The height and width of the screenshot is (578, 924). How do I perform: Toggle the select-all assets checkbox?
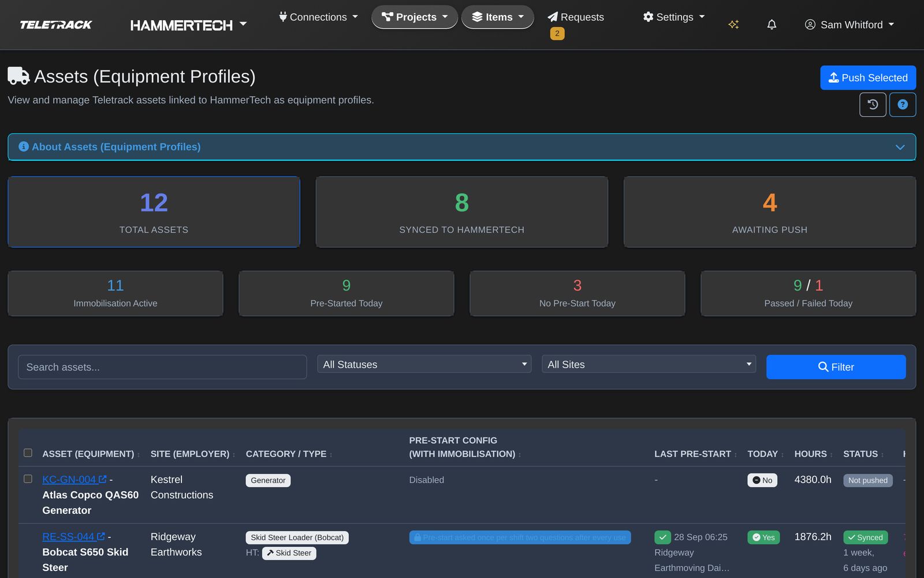[x=28, y=453]
